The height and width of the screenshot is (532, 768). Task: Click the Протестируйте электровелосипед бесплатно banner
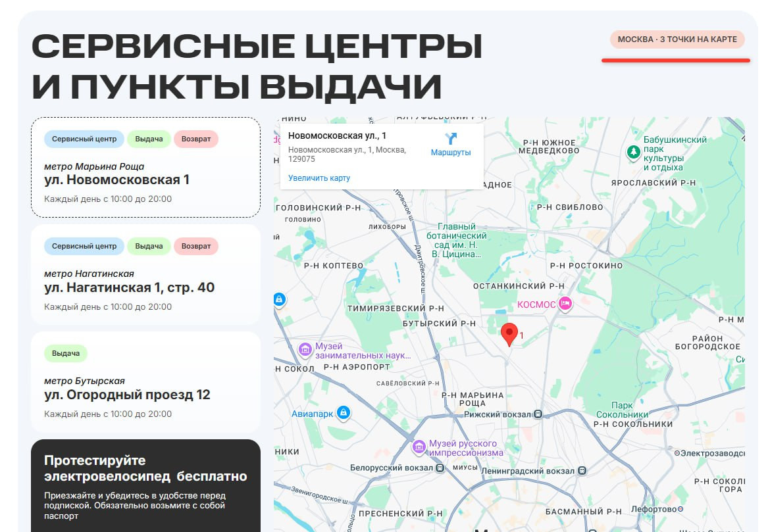[145, 485]
